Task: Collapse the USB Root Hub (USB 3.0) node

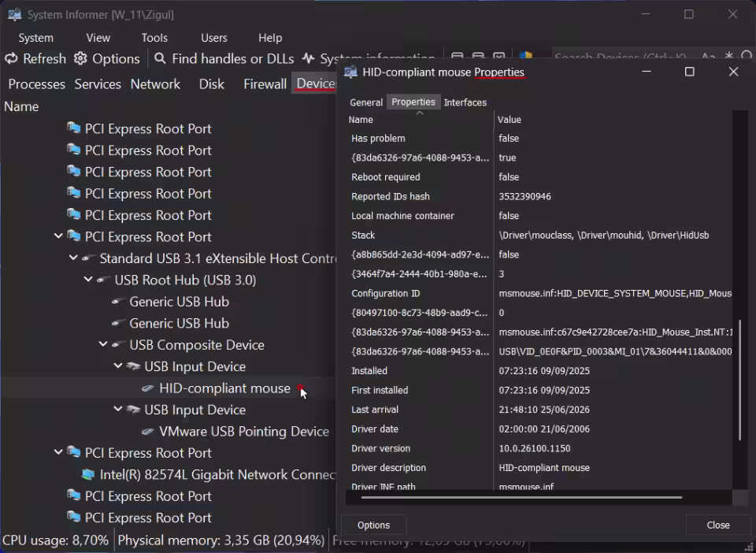Action: [x=88, y=280]
